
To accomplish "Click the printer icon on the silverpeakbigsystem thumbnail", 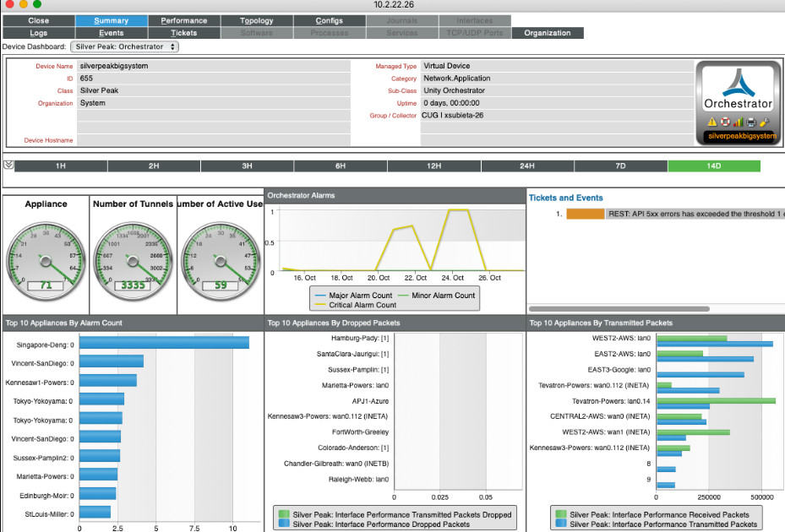I will pos(751,122).
